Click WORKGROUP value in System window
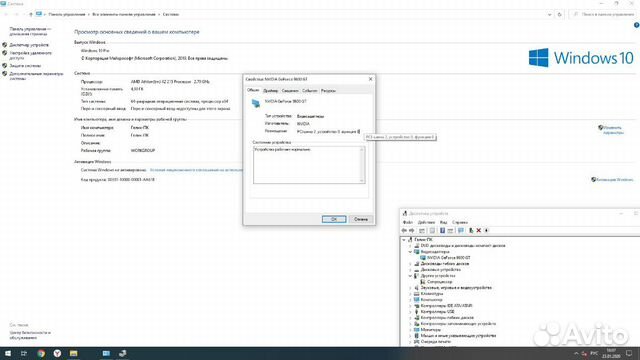The width and height of the screenshot is (640, 360). tap(143, 151)
